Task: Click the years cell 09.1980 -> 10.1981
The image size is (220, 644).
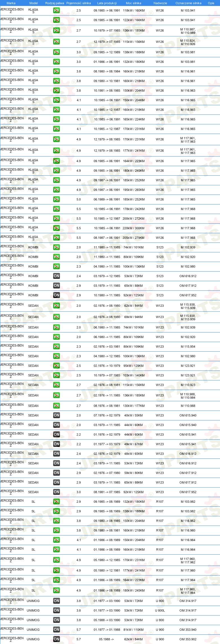Action: click(x=107, y=81)
